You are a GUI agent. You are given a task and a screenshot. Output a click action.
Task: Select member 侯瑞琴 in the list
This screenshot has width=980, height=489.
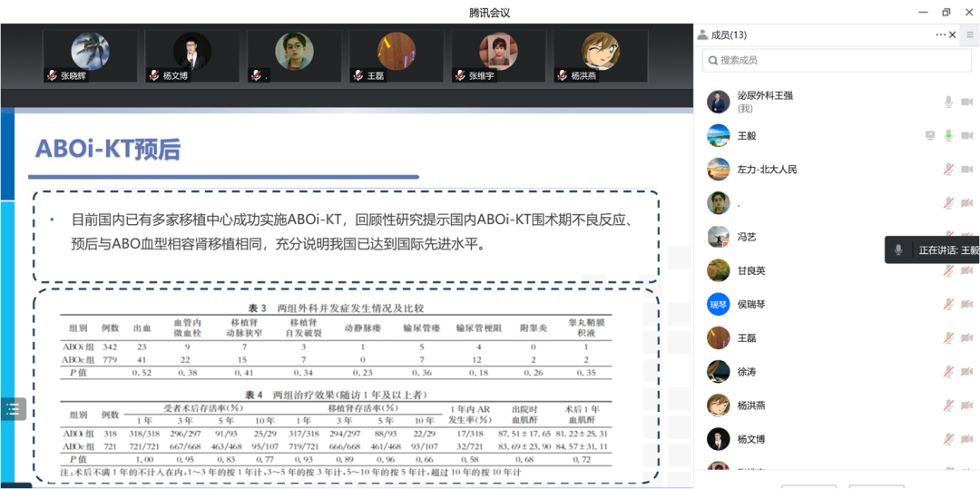(837, 304)
